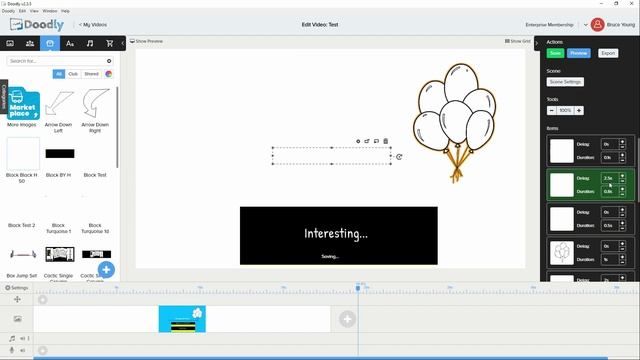Image resolution: width=640 pixels, height=360 pixels.
Task: Open the account dropdown chevron
Action: point(586,25)
